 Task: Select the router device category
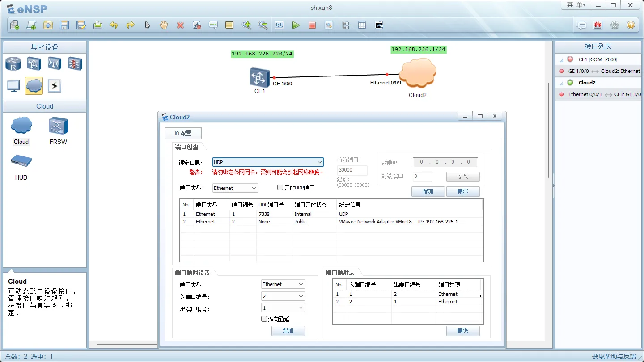tap(13, 64)
